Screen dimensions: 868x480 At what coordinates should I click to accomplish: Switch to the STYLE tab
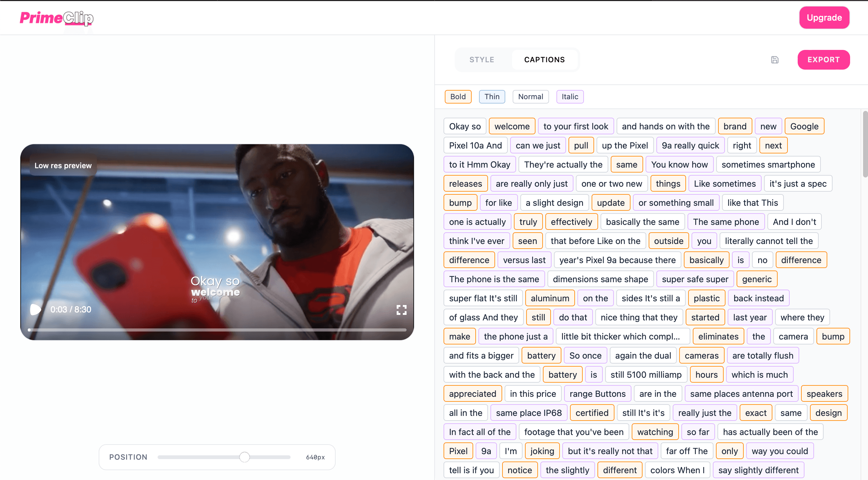coord(482,59)
